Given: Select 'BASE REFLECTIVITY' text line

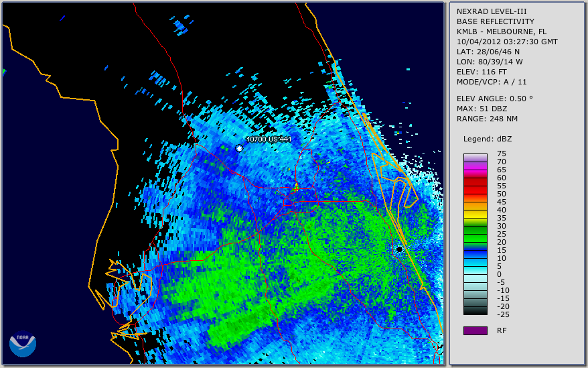Looking at the screenshot, I should pyautogui.click(x=495, y=21).
